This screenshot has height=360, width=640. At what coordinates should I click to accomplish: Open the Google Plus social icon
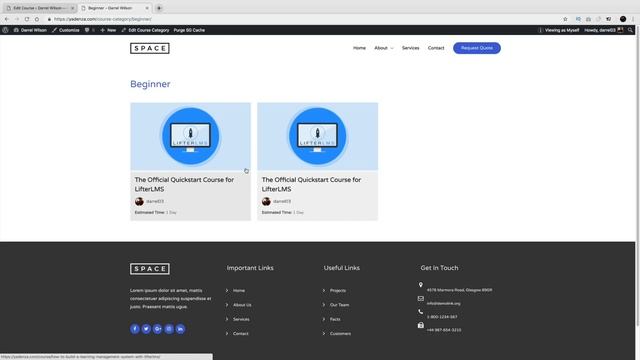[158, 329]
